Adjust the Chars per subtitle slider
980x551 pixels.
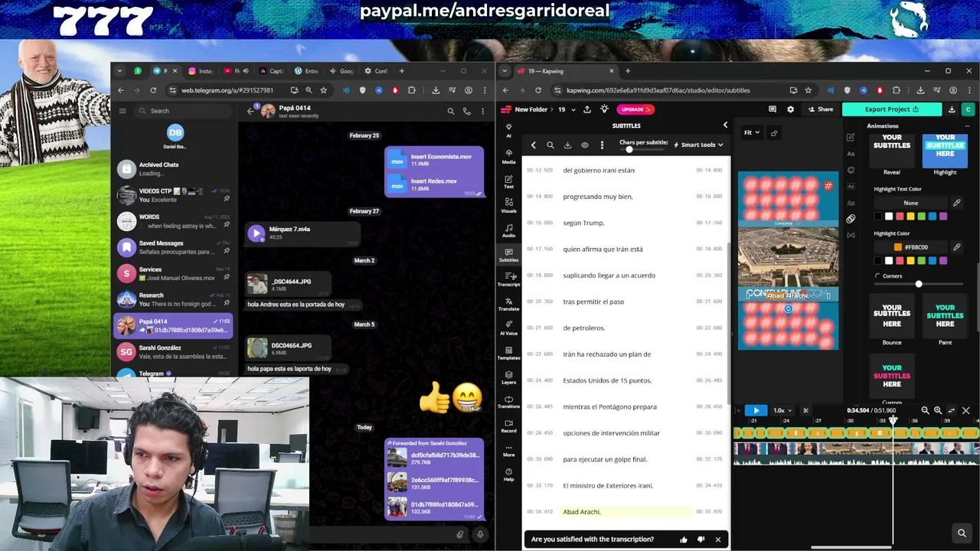tap(629, 149)
